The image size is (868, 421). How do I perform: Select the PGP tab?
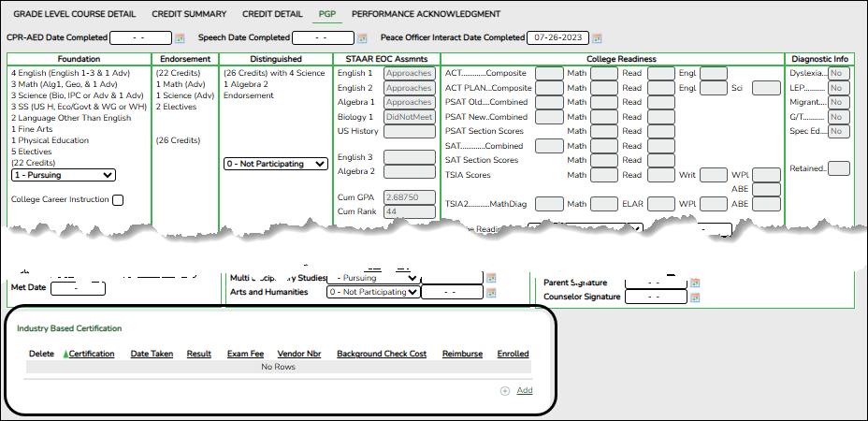[x=327, y=14]
